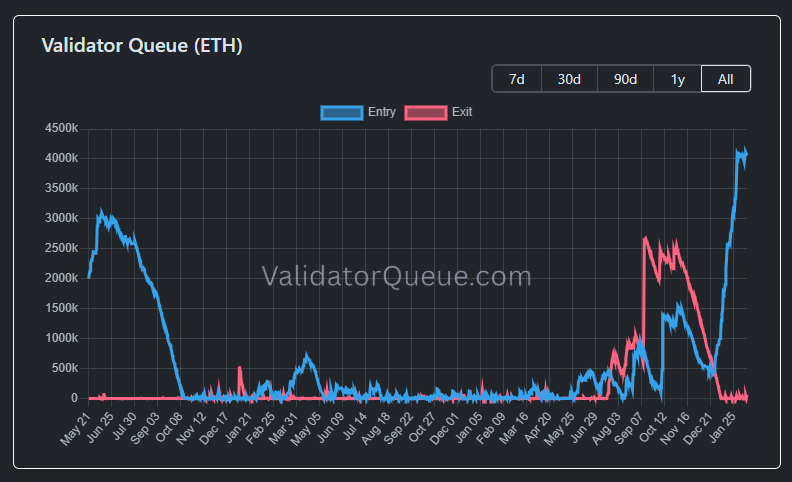Select the 7d time range
The image size is (792, 482).
(x=517, y=79)
